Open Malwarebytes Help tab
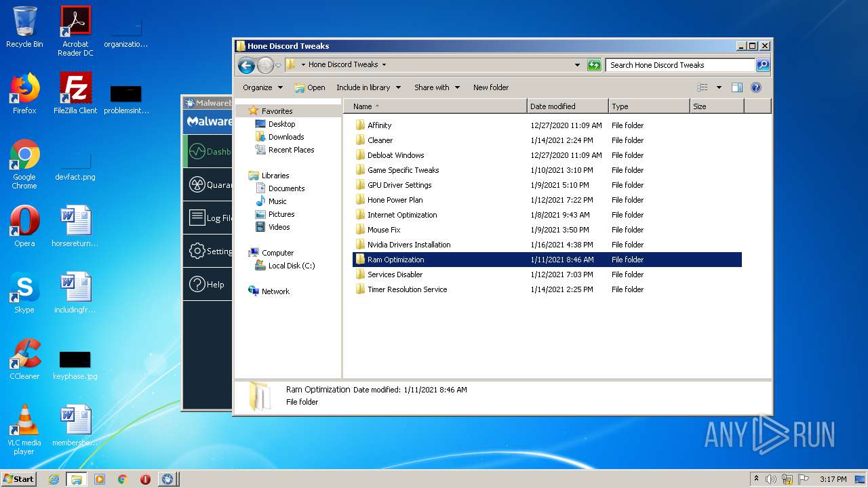The image size is (868, 488). click(208, 284)
